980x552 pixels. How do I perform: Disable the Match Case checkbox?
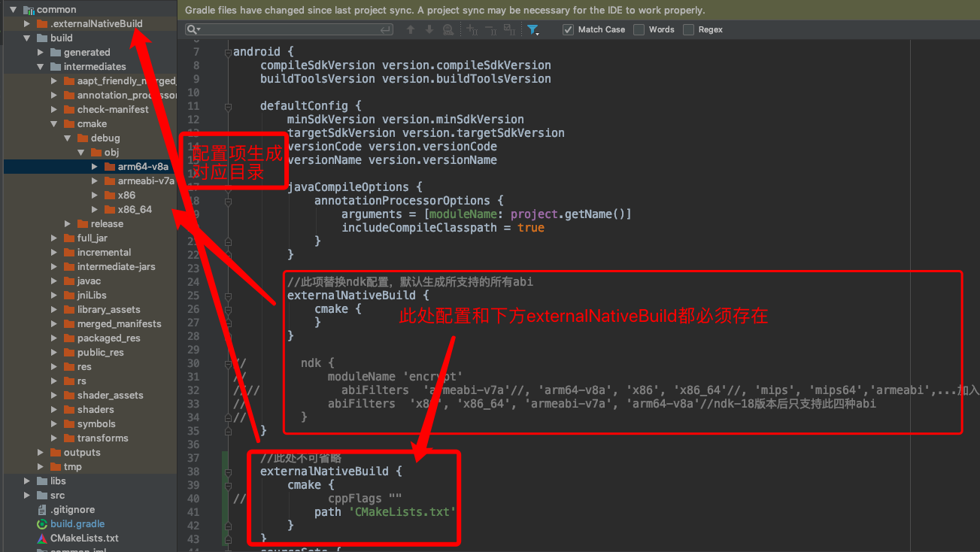point(569,29)
